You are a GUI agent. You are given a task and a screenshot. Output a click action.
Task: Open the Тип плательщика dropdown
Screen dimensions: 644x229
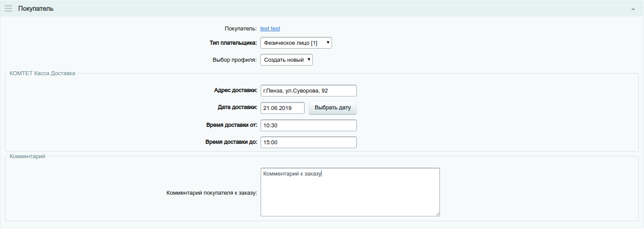(x=296, y=43)
